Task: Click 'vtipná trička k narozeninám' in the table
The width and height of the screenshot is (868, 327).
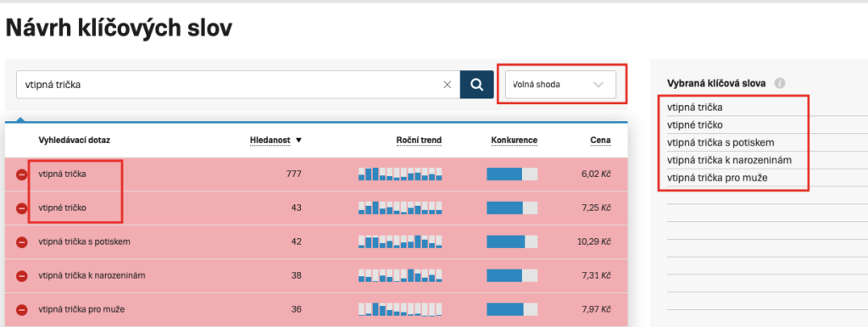Action: pyautogui.click(x=92, y=275)
